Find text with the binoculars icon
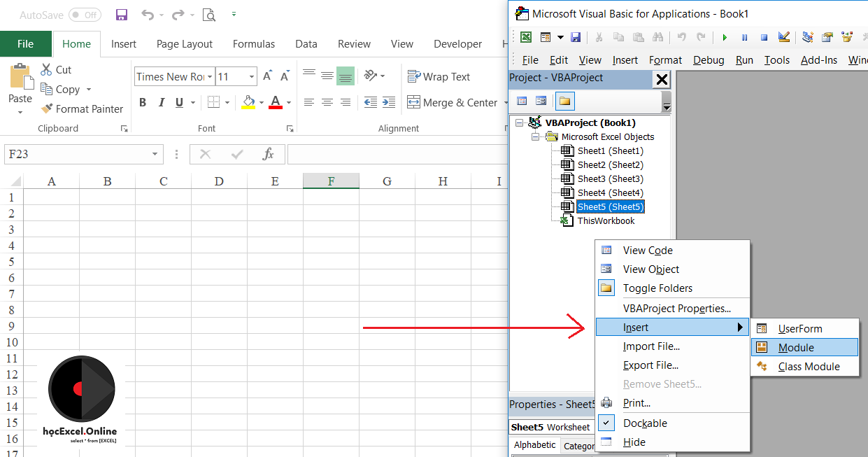Screen dimensions: 868x457 [x=657, y=37]
